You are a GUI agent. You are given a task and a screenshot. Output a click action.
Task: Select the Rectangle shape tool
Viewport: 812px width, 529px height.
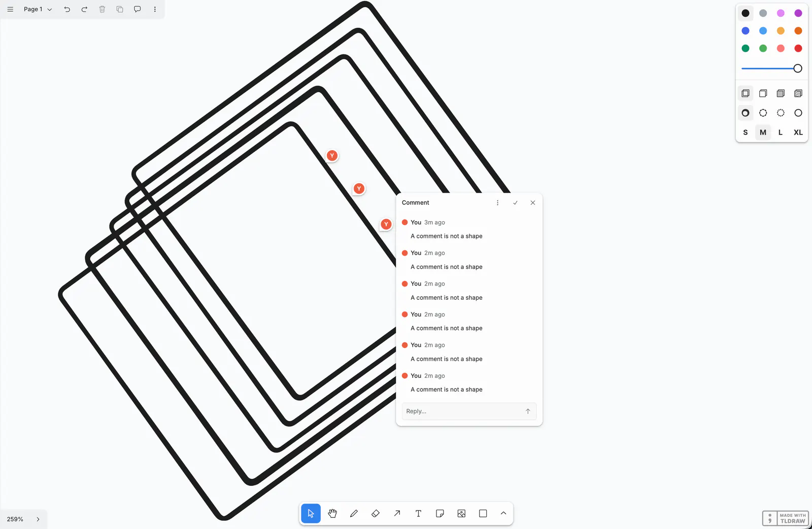point(483,513)
